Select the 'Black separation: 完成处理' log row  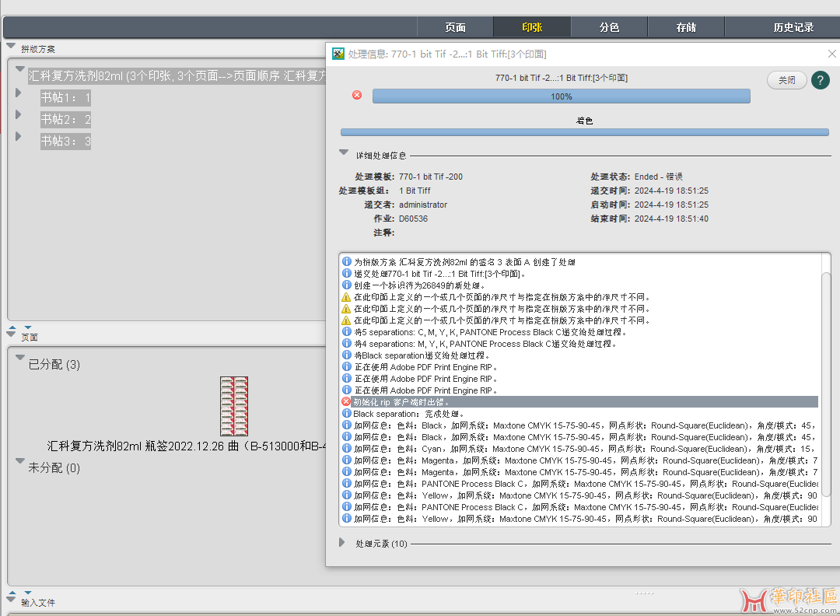tap(579, 414)
